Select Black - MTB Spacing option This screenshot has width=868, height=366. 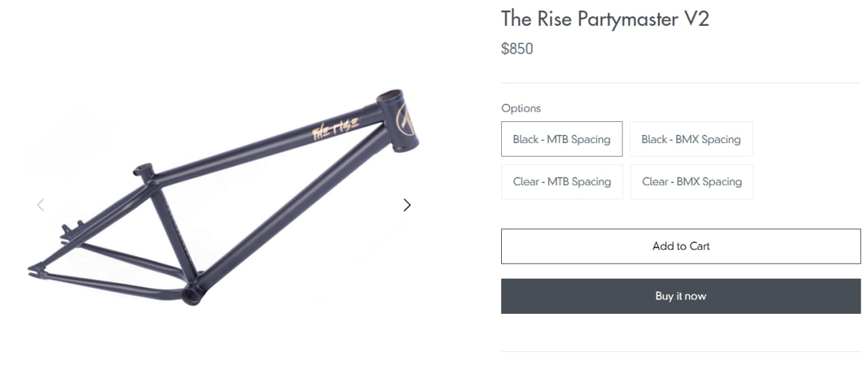tap(561, 139)
